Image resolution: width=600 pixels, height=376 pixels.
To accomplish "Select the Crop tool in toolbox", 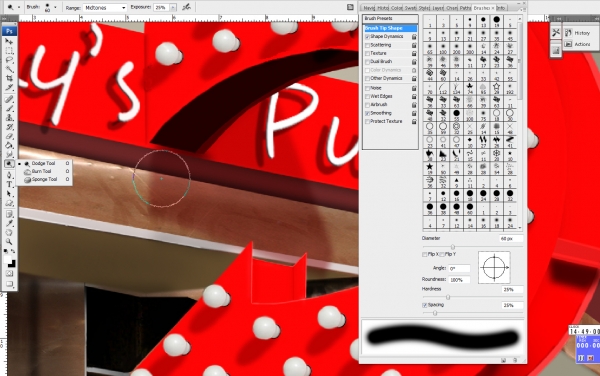I will (9, 78).
